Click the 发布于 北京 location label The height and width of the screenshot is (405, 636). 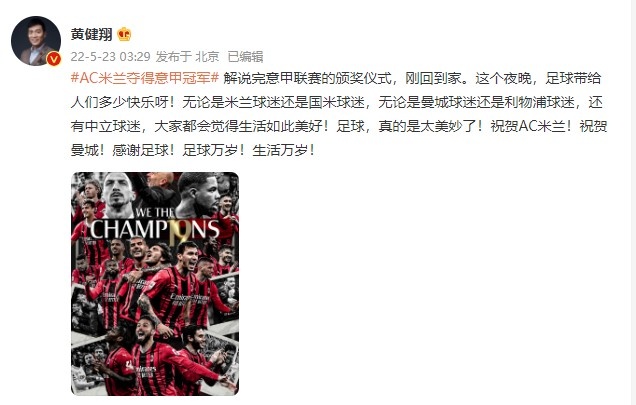tap(187, 56)
